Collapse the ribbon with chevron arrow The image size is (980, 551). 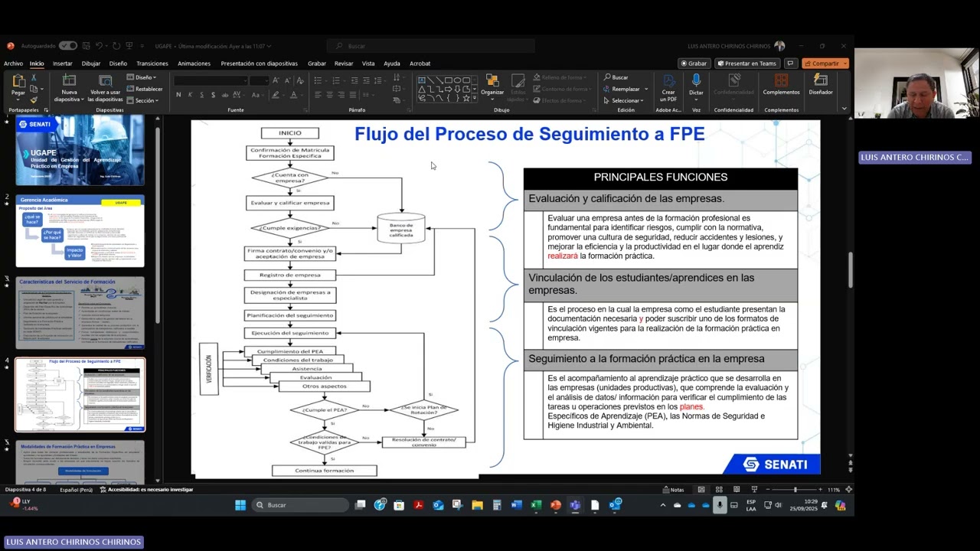point(844,109)
